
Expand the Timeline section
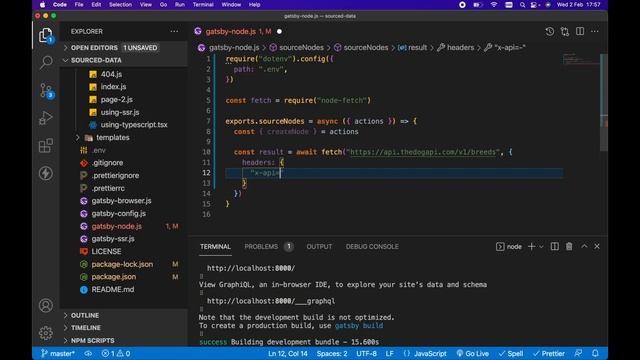pos(124,328)
